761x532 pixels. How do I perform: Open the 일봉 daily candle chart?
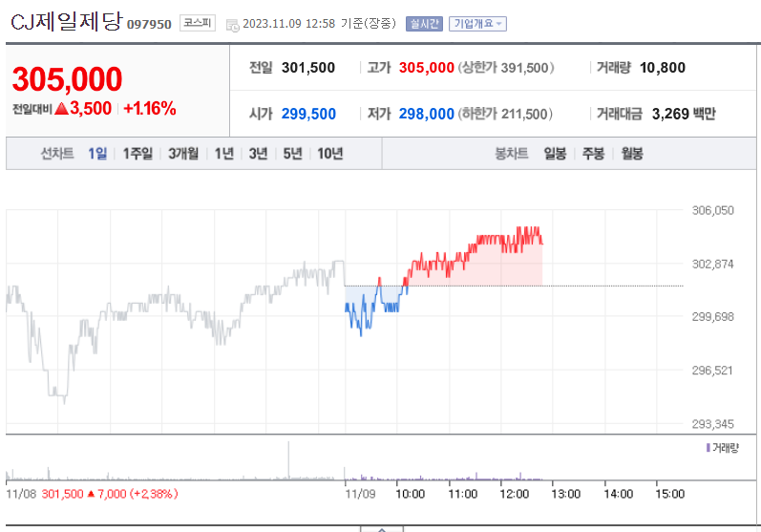tap(555, 154)
